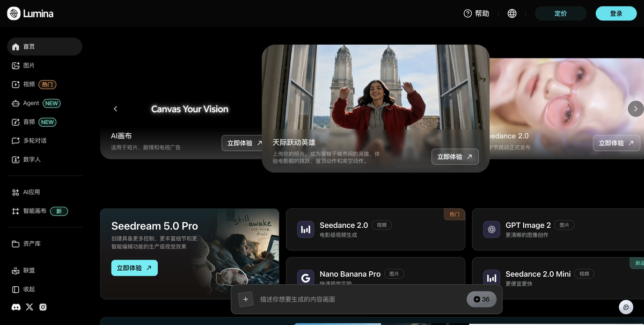Go to the previous carousel slide
The width and height of the screenshot is (644, 325).
click(115, 109)
